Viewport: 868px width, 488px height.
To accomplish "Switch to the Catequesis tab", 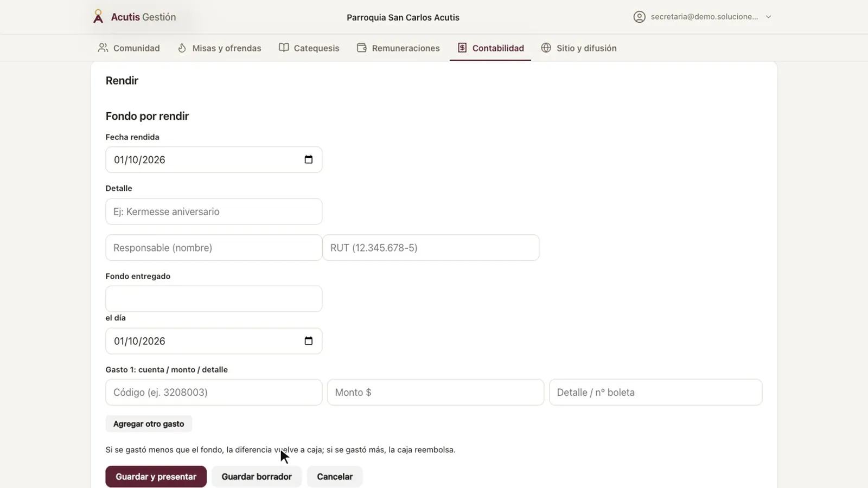I will [x=309, y=48].
